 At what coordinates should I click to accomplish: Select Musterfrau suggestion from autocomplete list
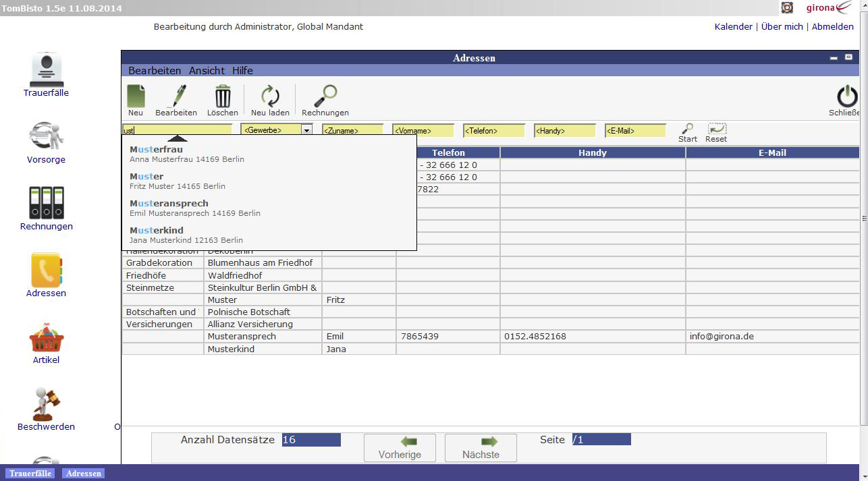point(156,149)
